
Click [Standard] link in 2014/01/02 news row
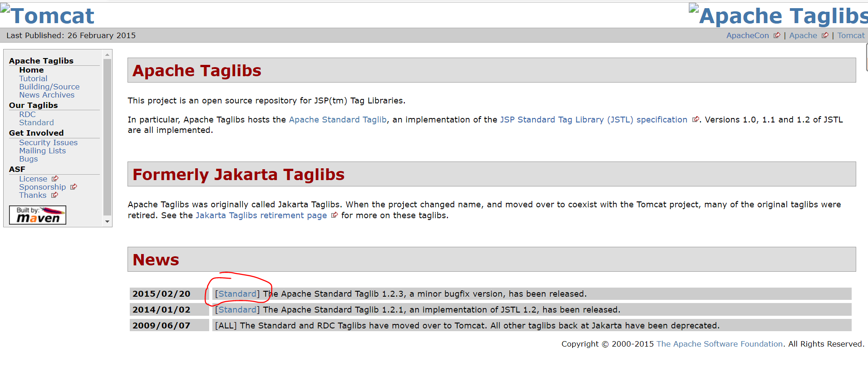pos(237,310)
